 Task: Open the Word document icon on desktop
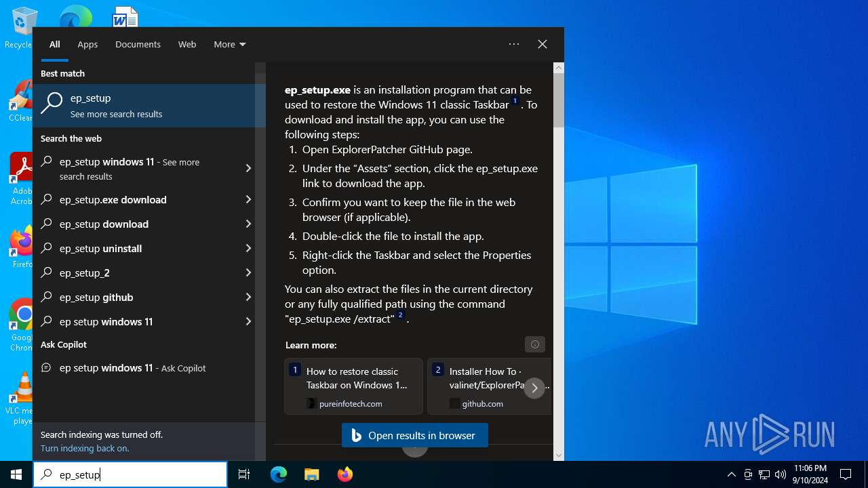click(125, 16)
